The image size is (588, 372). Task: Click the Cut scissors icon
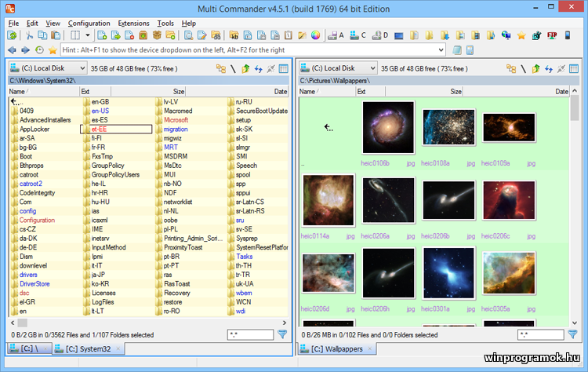(29, 35)
